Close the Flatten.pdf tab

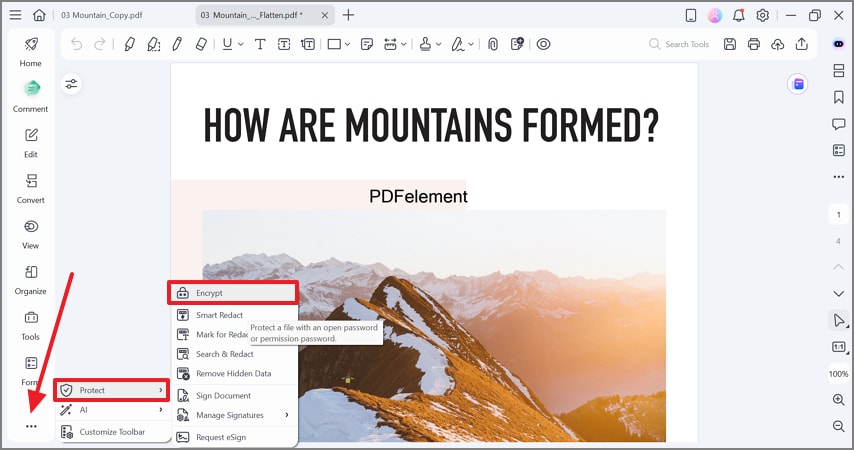pyautogui.click(x=325, y=15)
